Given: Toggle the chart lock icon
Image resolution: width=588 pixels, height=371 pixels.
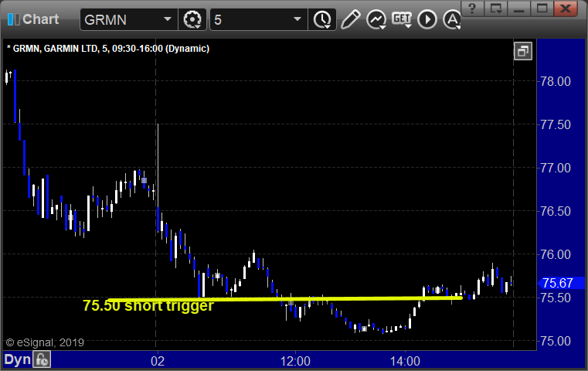Looking at the screenshot, I should pos(42,359).
